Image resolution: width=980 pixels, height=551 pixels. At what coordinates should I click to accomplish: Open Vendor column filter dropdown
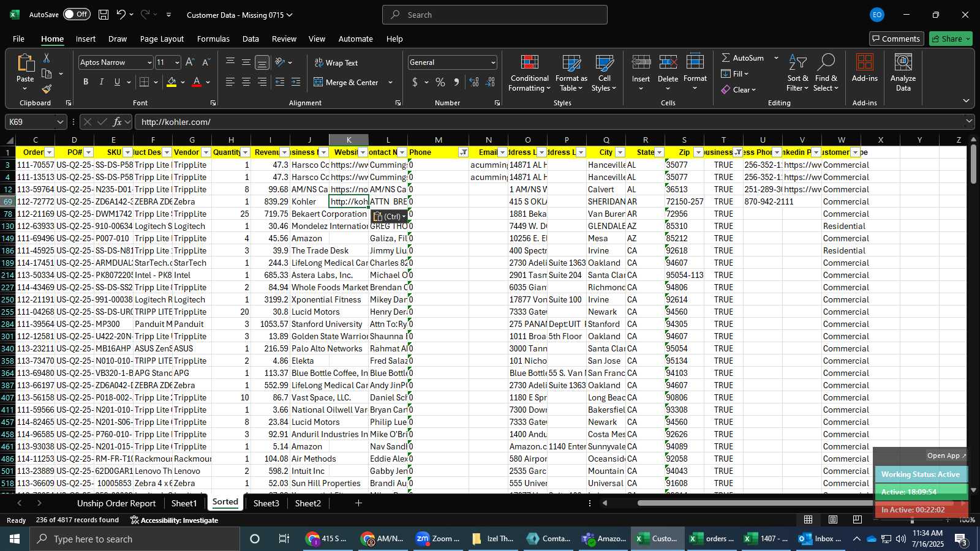coord(206,152)
